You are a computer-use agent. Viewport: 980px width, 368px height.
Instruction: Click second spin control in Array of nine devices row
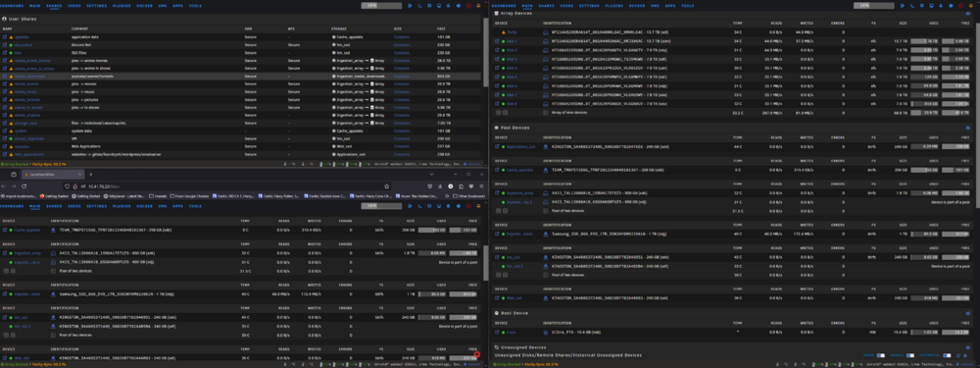click(505, 113)
